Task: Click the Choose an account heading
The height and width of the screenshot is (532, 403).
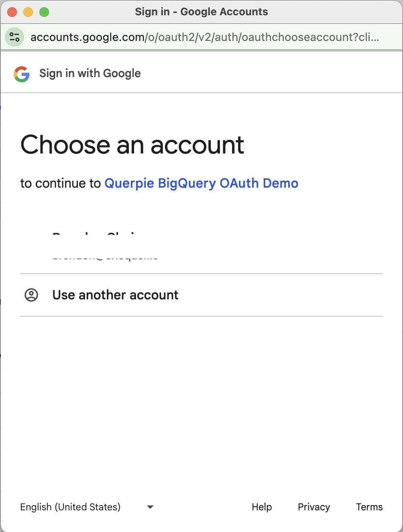Action: (x=132, y=145)
